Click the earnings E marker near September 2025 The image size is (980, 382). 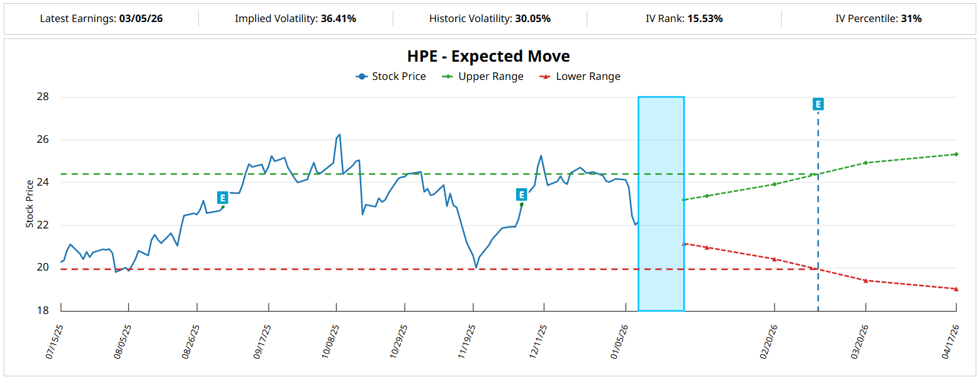(x=222, y=198)
